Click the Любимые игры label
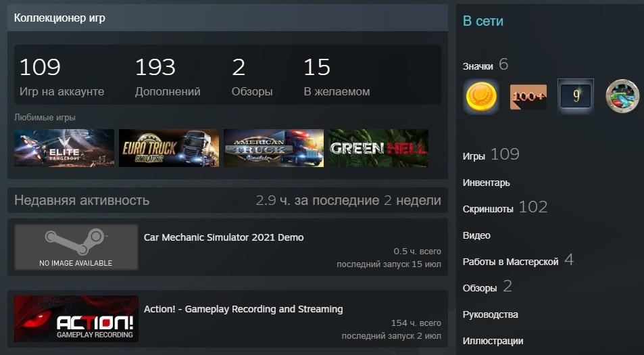The width and height of the screenshot is (644, 355). point(45,118)
